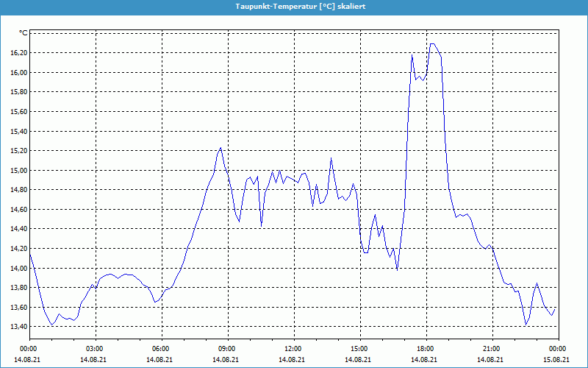Click the 15,00 y-axis value
Screen dimensions: 588x368
tap(18, 171)
